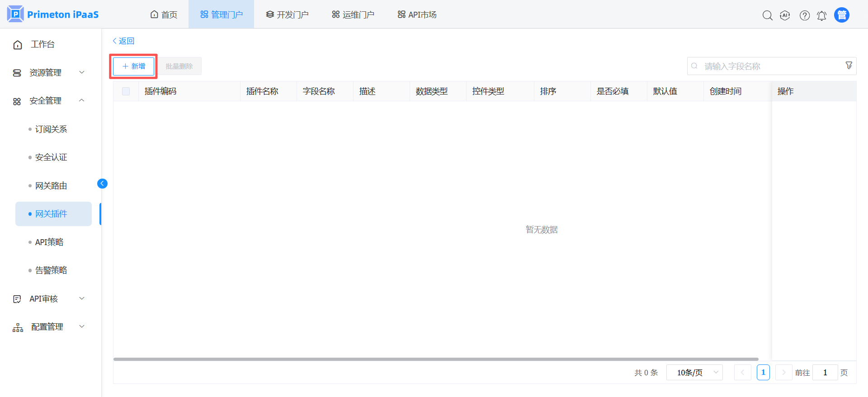Image resolution: width=868 pixels, height=397 pixels.
Task: Click the Primeton iPaaS logo
Action: pyautogui.click(x=53, y=14)
